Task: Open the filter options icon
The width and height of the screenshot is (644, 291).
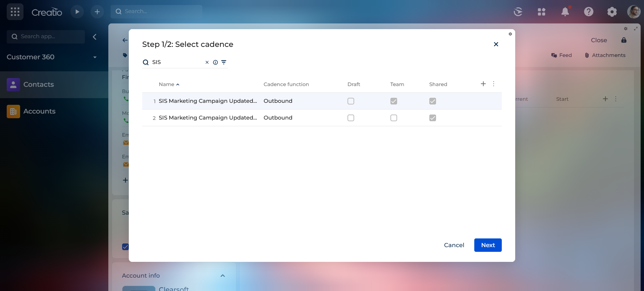Action: coord(224,62)
